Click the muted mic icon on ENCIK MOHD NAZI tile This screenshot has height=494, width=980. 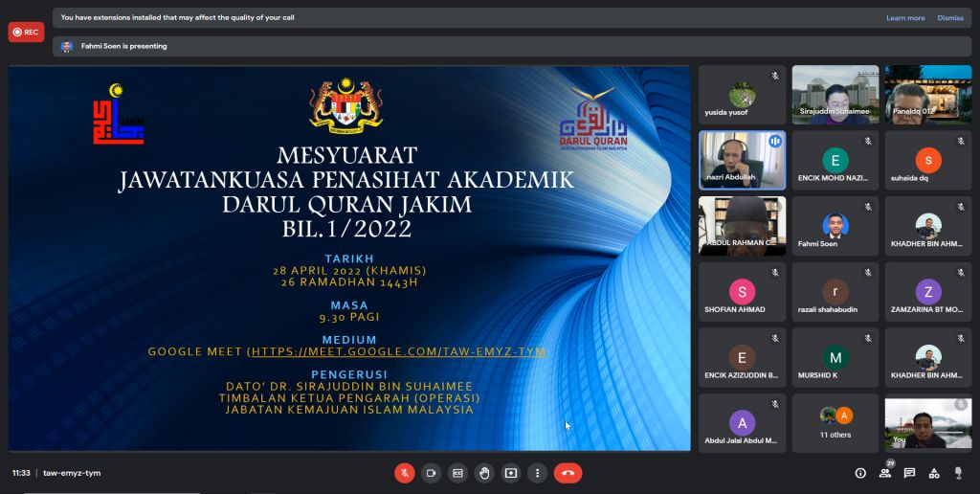coord(868,142)
